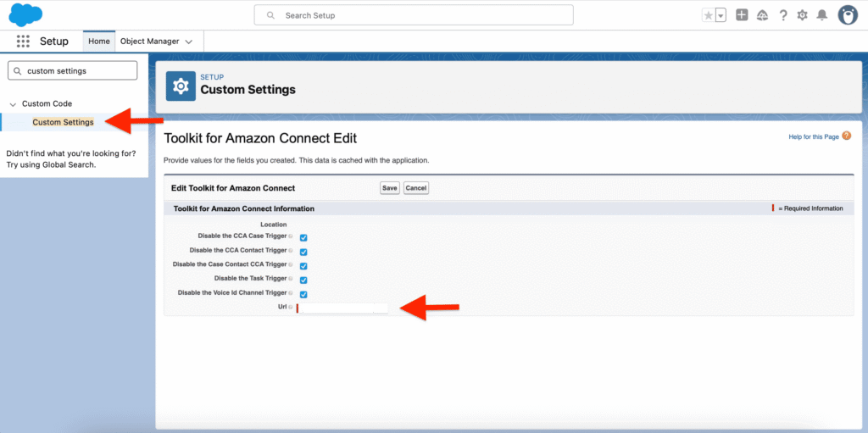
Task: Click the Favorites star icon
Action: 708,15
